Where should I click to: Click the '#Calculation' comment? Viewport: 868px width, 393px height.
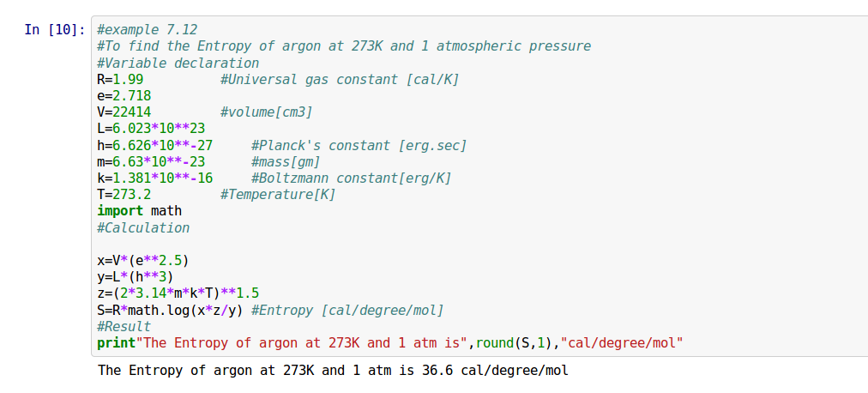tap(142, 228)
